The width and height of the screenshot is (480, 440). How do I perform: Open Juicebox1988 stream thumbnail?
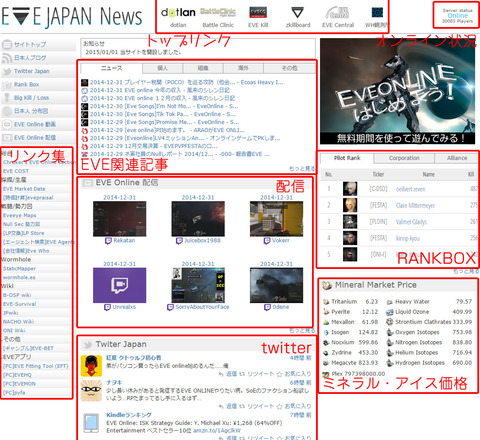pos(198,219)
